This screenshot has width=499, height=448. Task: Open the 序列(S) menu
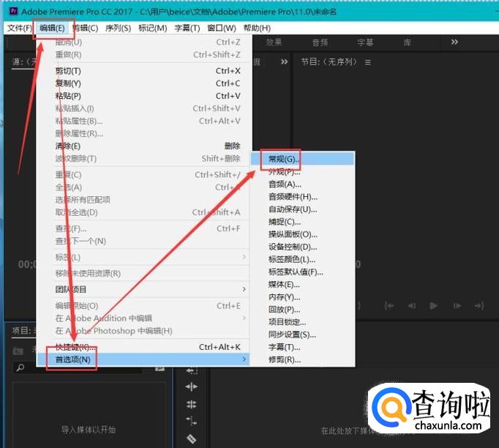(x=118, y=29)
